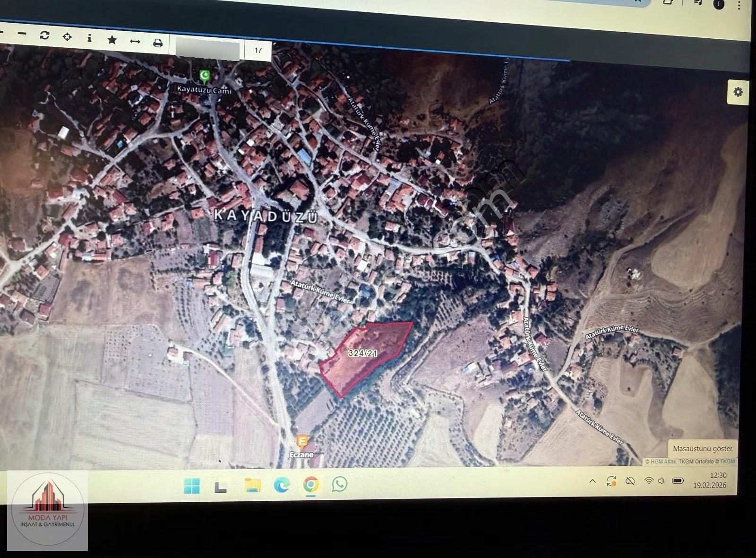
Task: Add to favorites with the star icon
Action: tap(112, 40)
